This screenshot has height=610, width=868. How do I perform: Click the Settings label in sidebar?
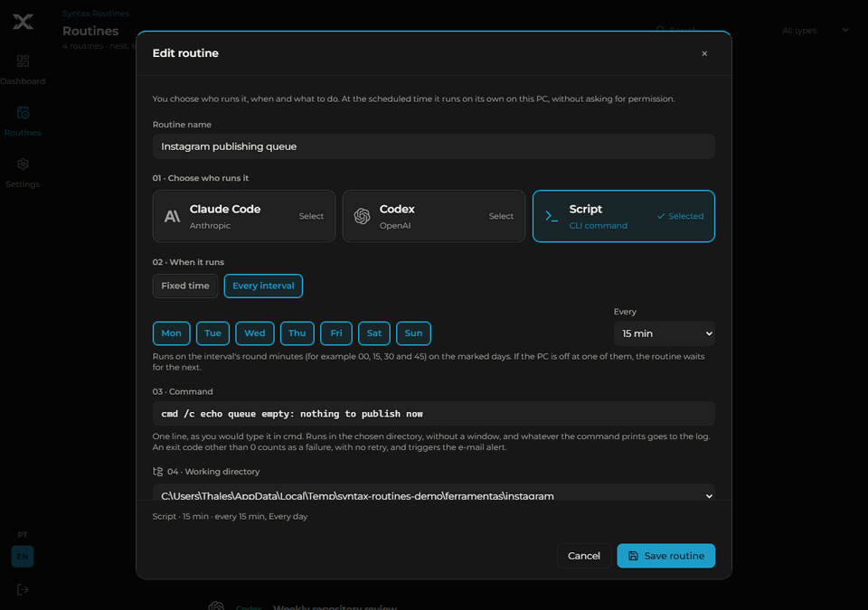(23, 184)
